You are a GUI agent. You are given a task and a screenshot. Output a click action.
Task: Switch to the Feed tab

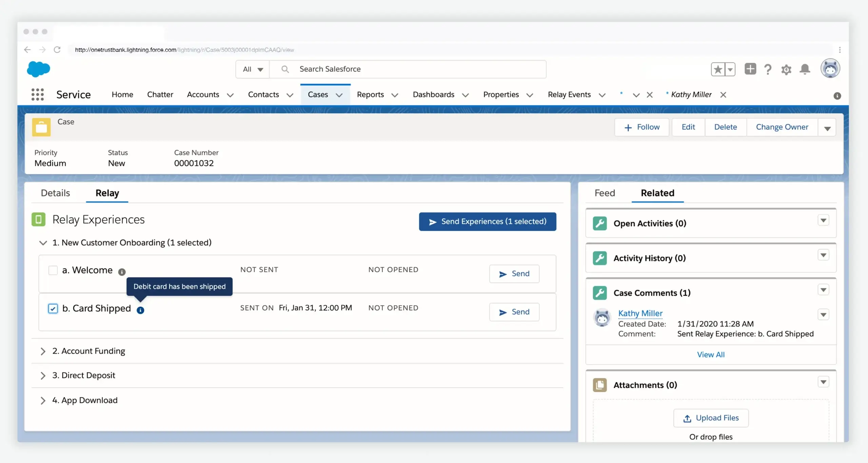[605, 193]
